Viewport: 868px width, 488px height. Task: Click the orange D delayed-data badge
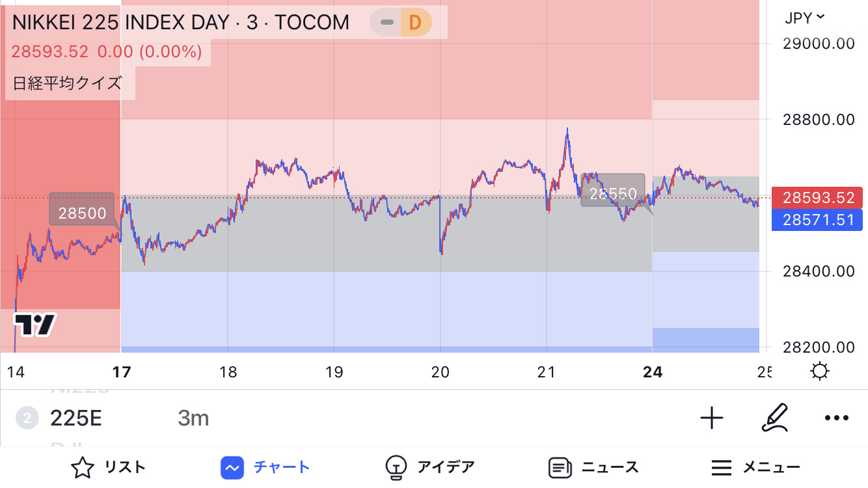(x=414, y=23)
